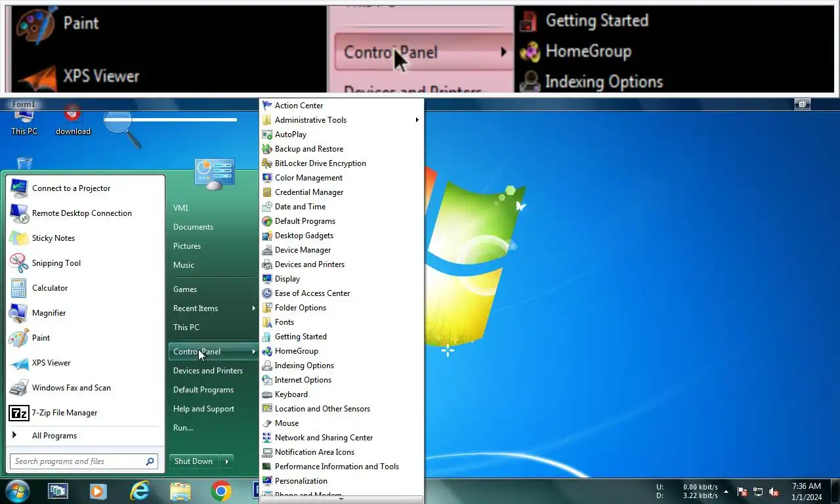
Task: Click the Windows Start orb button
Action: point(17,491)
